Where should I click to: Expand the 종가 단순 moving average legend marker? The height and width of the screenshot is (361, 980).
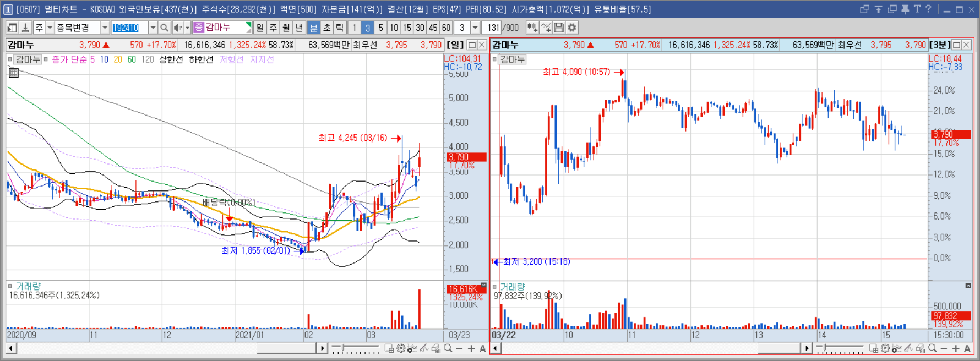46,59
